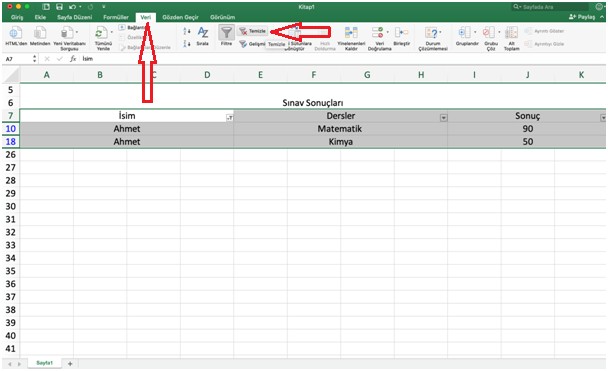Open the Gelişmiş advanced filter
The width and height of the screenshot is (608, 371).
[x=252, y=44]
